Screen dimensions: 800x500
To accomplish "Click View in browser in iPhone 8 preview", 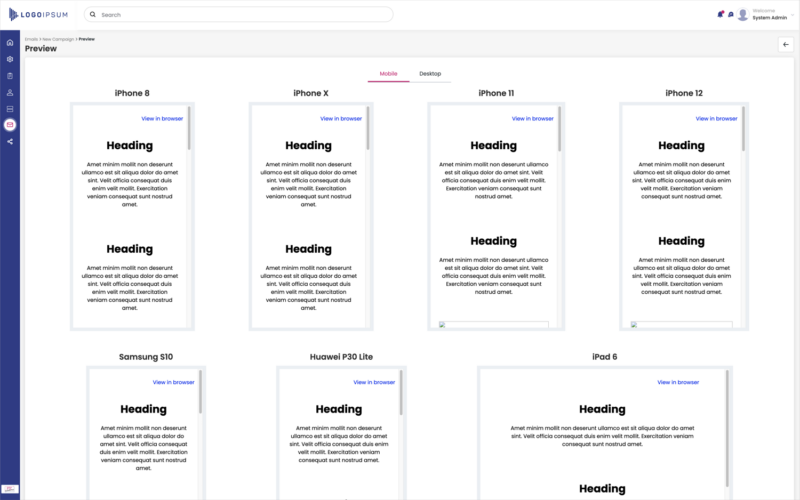I will click(x=161, y=118).
